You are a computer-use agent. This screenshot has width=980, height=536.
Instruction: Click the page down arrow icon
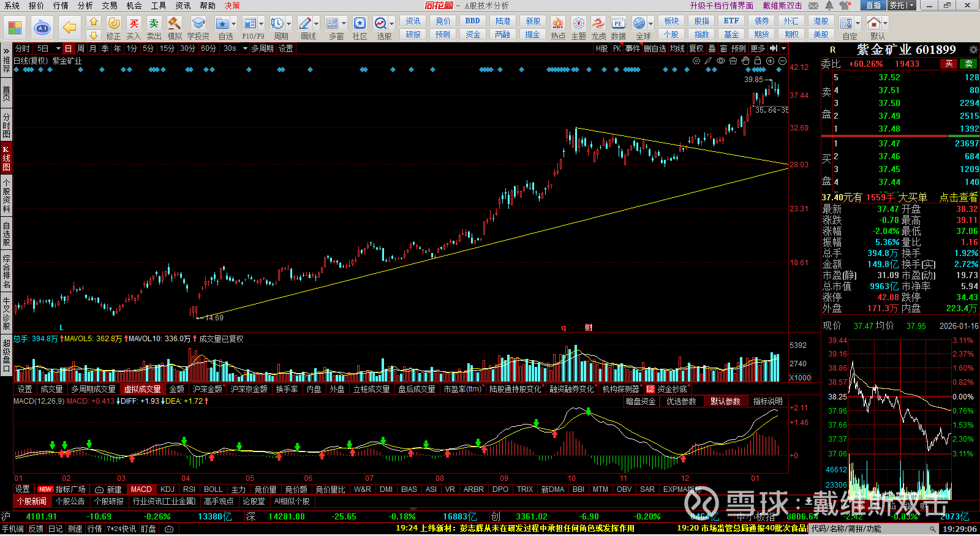click(x=93, y=36)
